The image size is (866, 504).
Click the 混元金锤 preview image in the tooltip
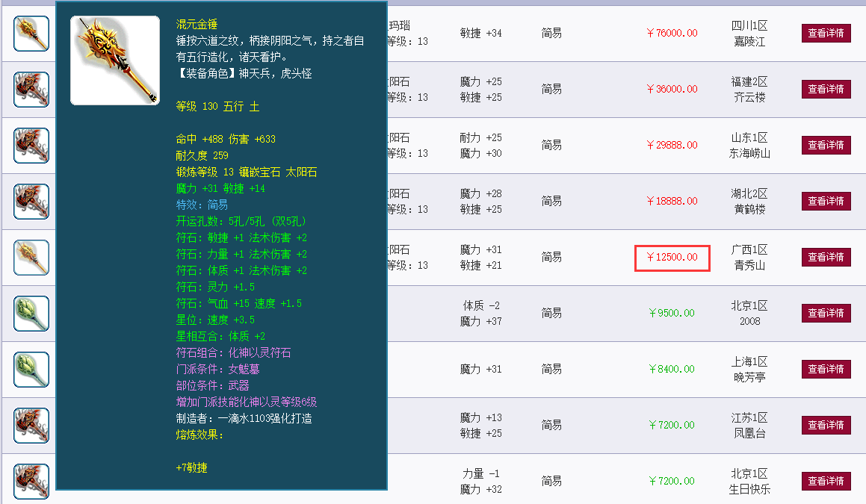(114, 60)
